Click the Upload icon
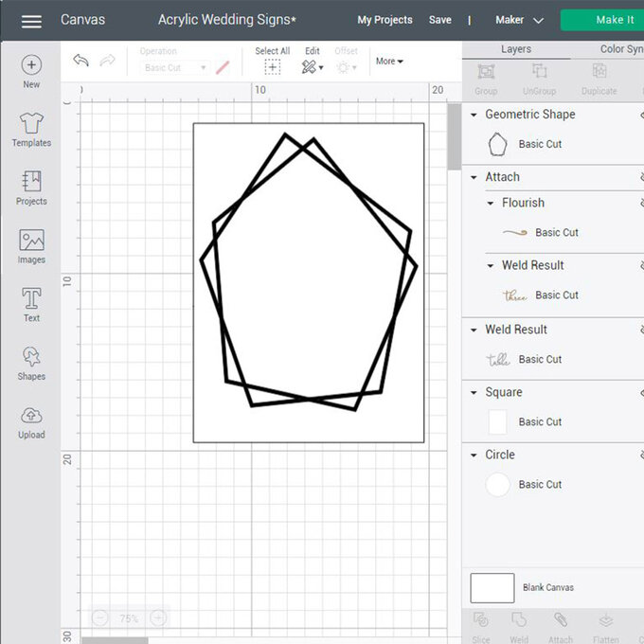 [x=31, y=420]
